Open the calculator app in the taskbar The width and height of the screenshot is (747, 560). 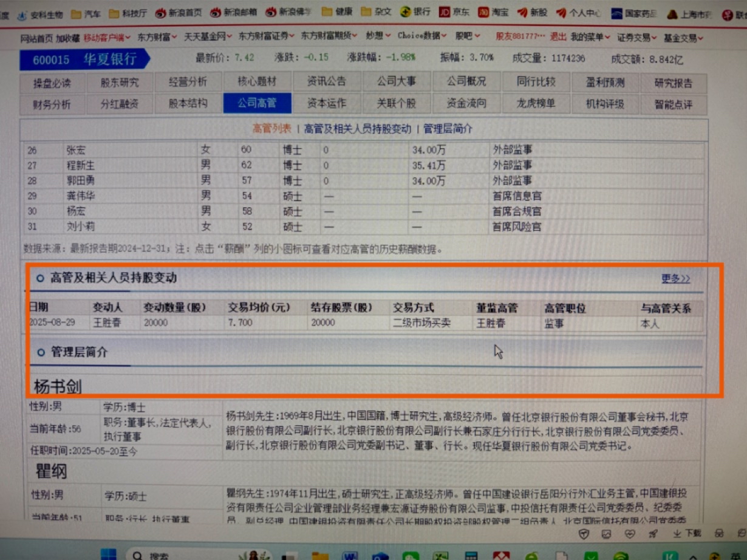pyautogui.click(x=469, y=555)
